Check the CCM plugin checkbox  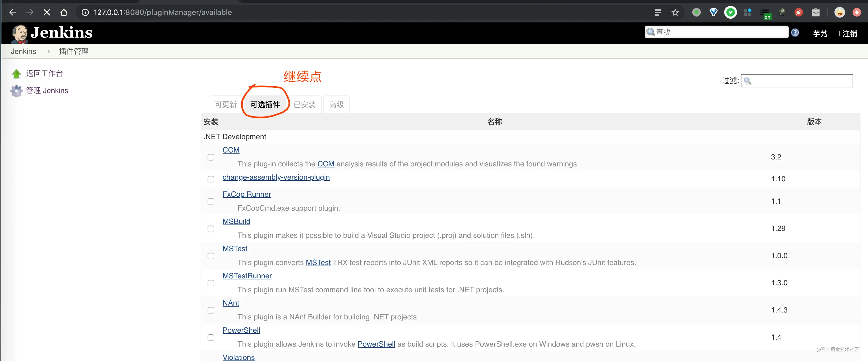pos(211,157)
